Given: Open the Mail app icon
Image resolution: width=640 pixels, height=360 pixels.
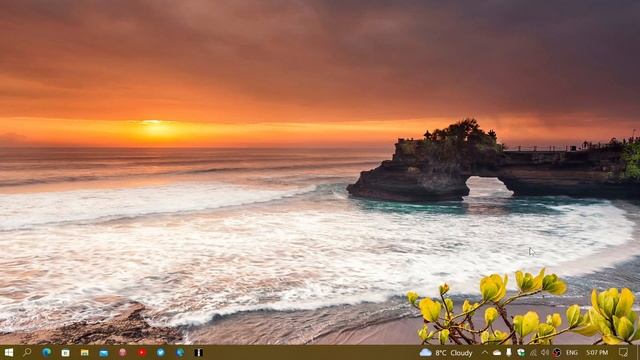Looking at the screenshot, I should click(104, 353).
